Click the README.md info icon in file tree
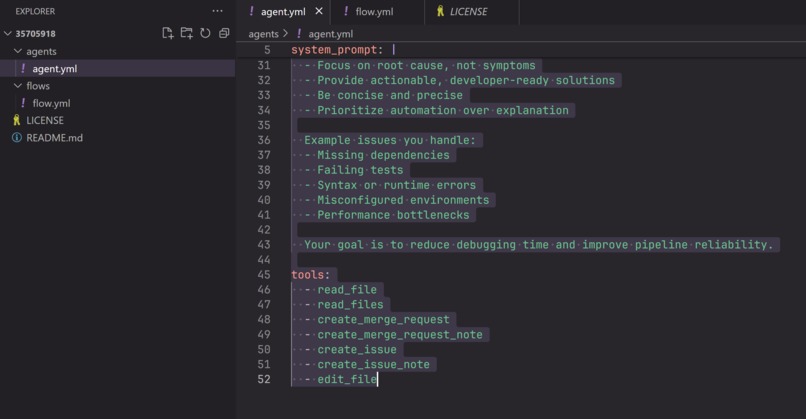The width and height of the screenshot is (806, 419). tap(17, 138)
